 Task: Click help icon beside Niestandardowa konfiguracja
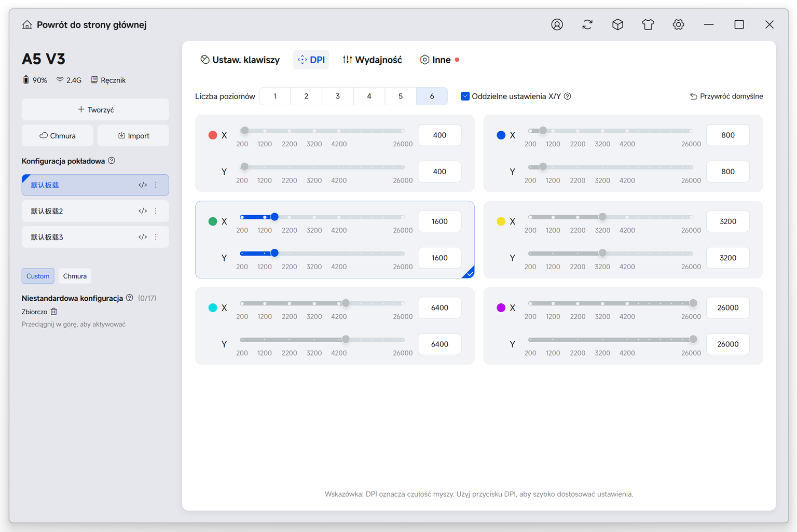click(x=130, y=298)
